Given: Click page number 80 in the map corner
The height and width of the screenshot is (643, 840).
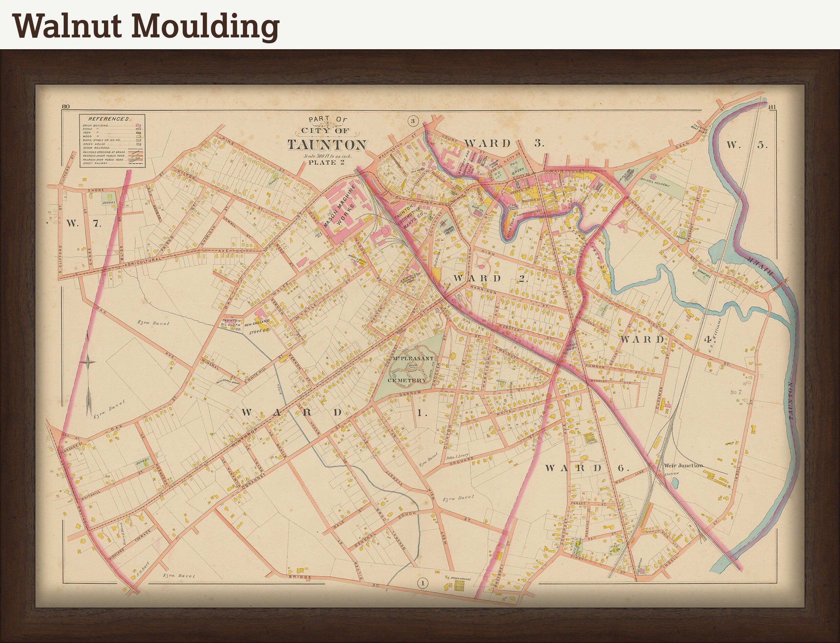Looking at the screenshot, I should click(66, 107).
